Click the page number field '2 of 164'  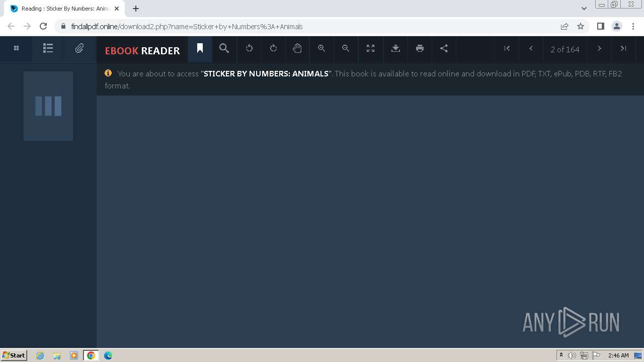click(x=565, y=49)
